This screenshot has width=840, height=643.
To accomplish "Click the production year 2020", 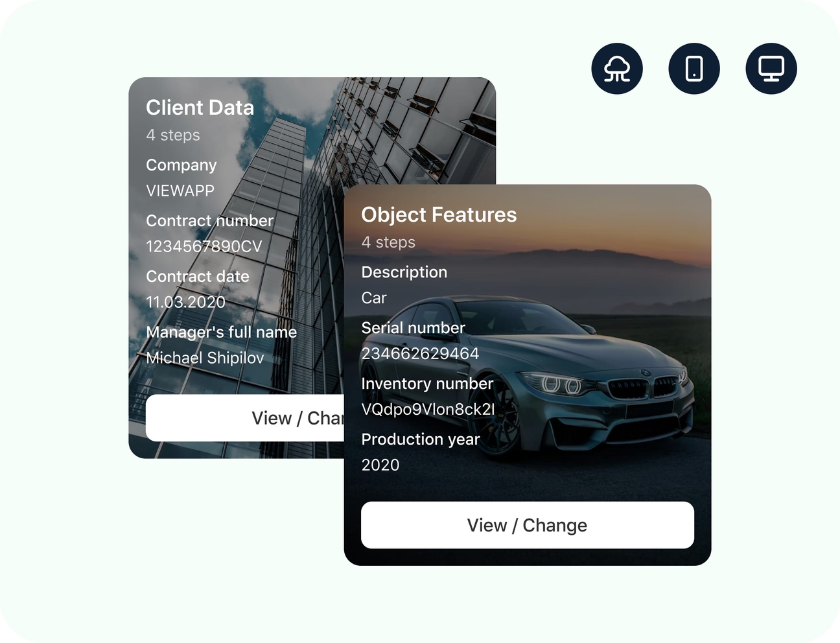I will coord(380,465).
